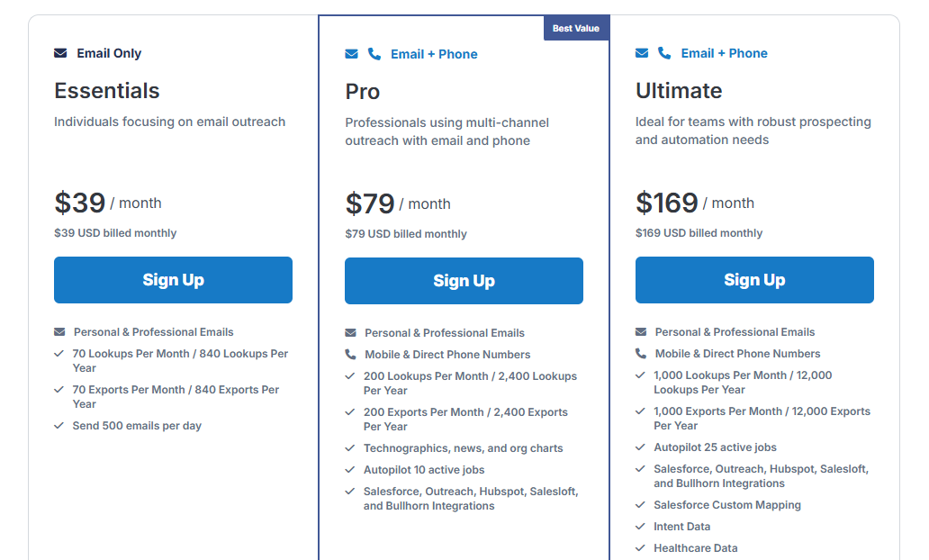Click the Best Value badge
Viewport: 929px width, 560px height.
point(575,29)
